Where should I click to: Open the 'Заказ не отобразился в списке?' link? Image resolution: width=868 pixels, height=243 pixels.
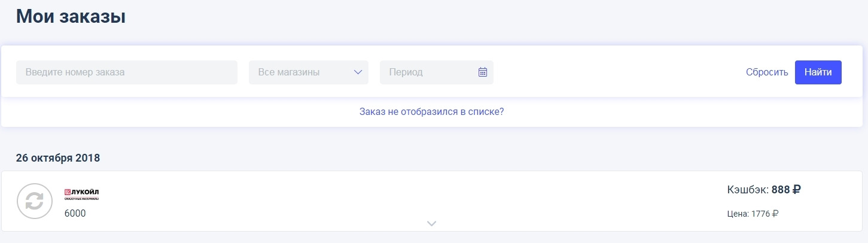[x=431, y=111]
